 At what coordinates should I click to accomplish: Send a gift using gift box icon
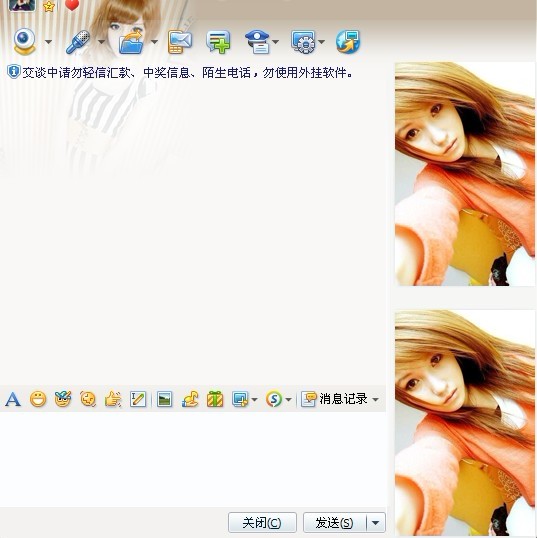pos(215,399)
